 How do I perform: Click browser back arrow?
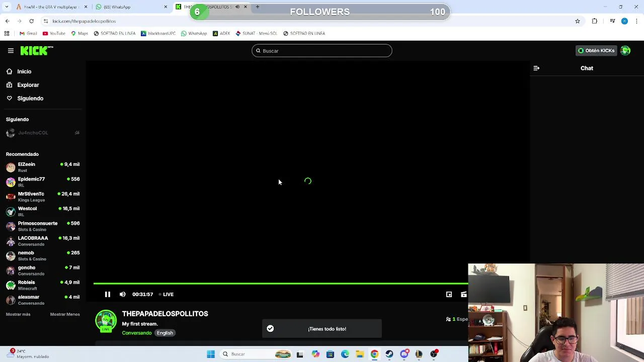(x=7, y=21)
